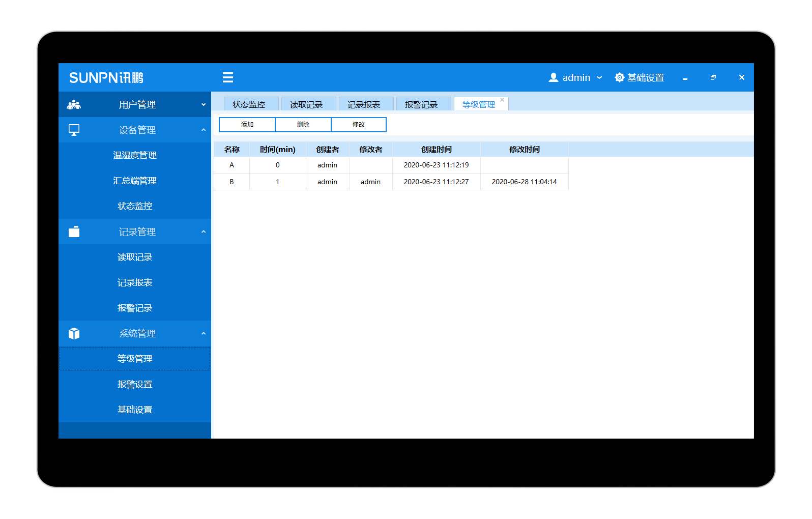Click the 设备管理 monitor icon
Image resolution: width=812 pixels, height=519 pixels.
74,130
